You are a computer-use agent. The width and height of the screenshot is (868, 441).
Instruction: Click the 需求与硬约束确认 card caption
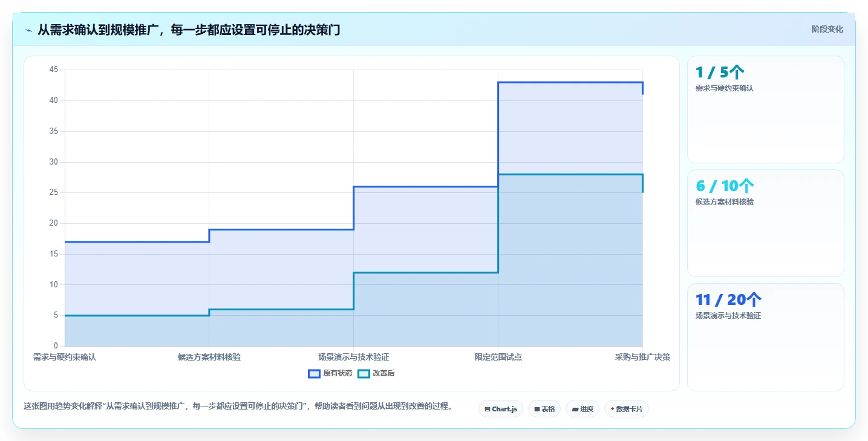[725, 88]
